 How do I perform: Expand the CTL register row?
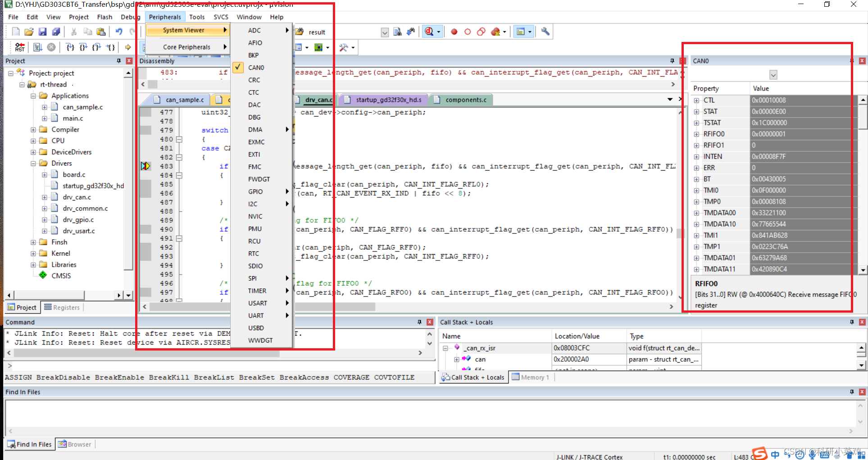coord(696,100)
